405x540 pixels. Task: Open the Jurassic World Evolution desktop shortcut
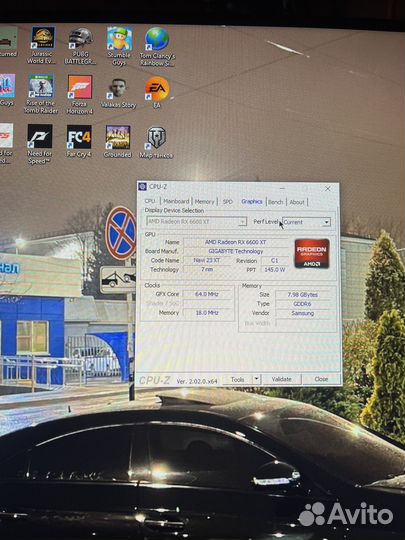(43, 45)
